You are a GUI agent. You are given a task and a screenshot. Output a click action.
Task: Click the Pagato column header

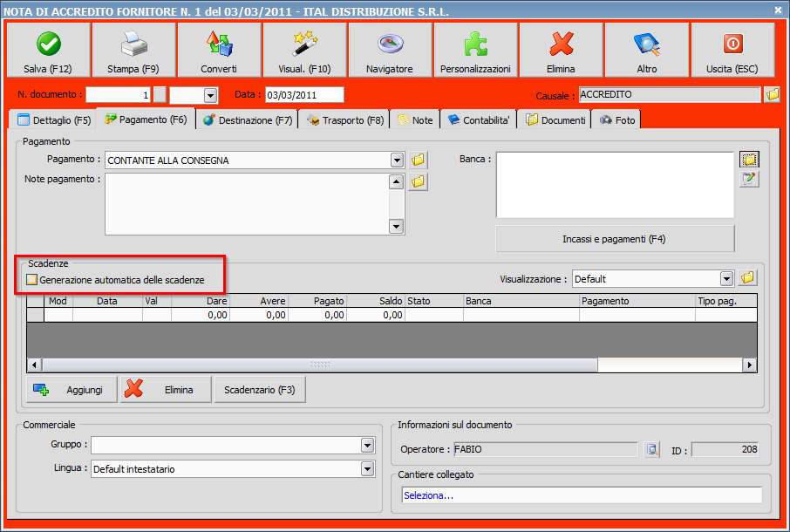click(317, 301)
